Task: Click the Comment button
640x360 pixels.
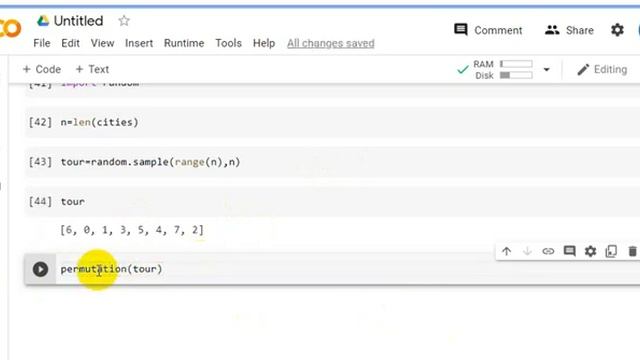Action: click(488, 30)
